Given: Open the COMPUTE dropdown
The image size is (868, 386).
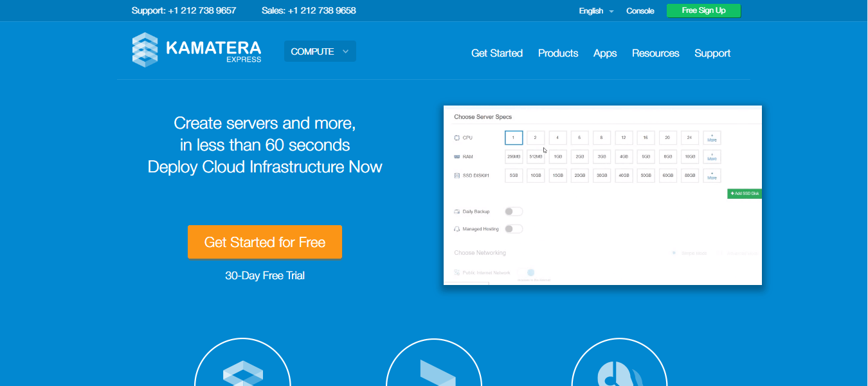Looking at the screenshot, I should pos(320,51).
